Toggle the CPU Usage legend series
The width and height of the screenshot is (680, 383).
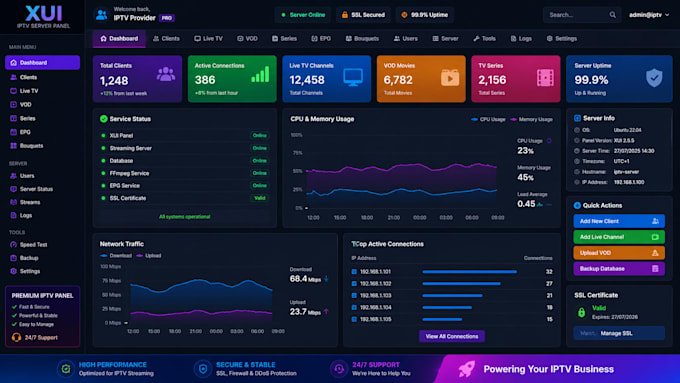pyautogui.click(x=488, y=119)
